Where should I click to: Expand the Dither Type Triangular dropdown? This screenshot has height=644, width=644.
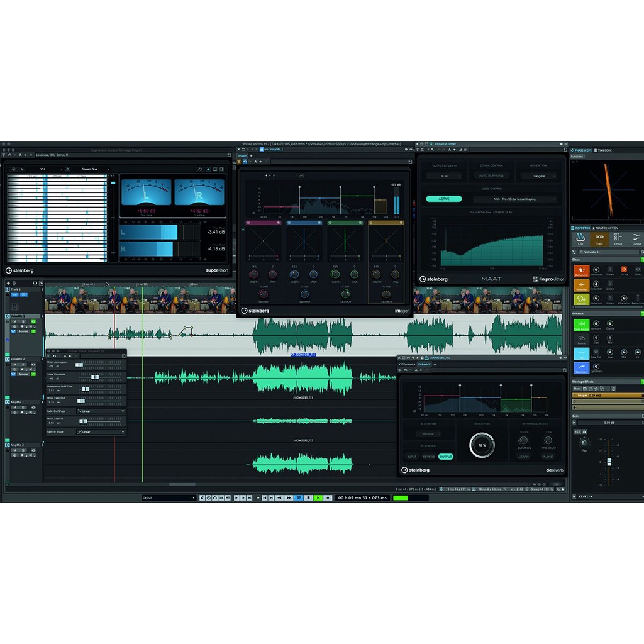(538, 177)
